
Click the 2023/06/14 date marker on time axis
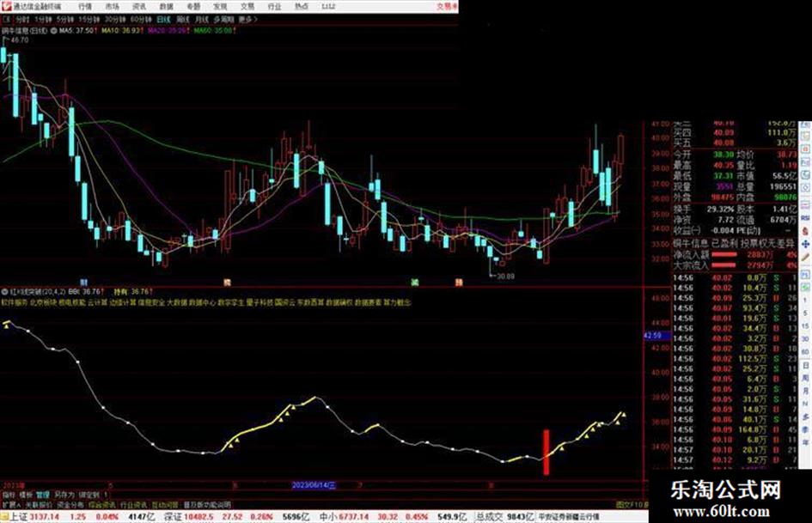tap(314, 485)
